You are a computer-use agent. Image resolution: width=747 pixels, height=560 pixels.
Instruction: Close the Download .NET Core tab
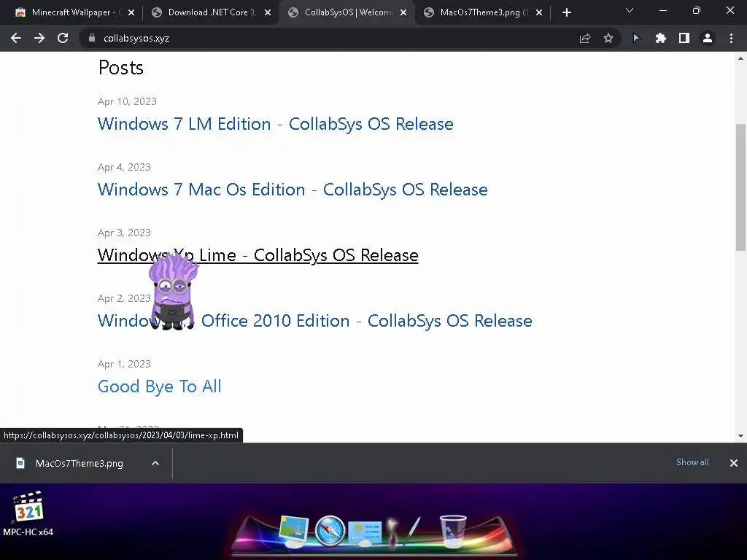[x=268, y=12]
